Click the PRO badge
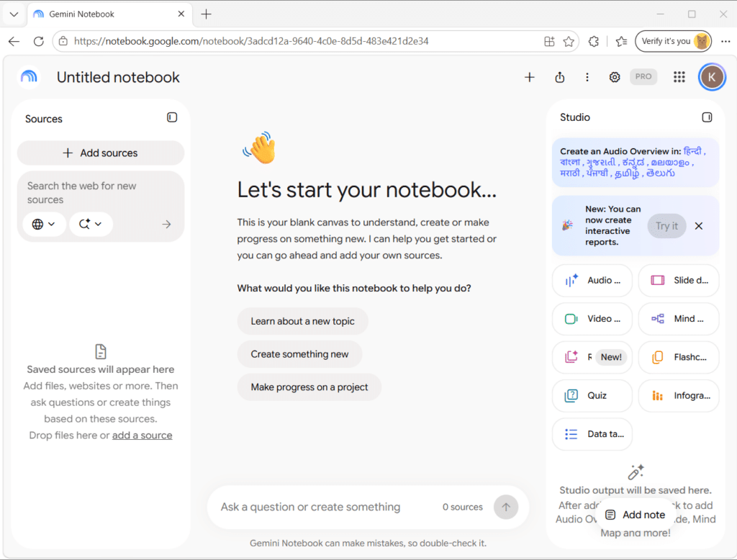Screen dimensions: 737x560 click(643, 76)
